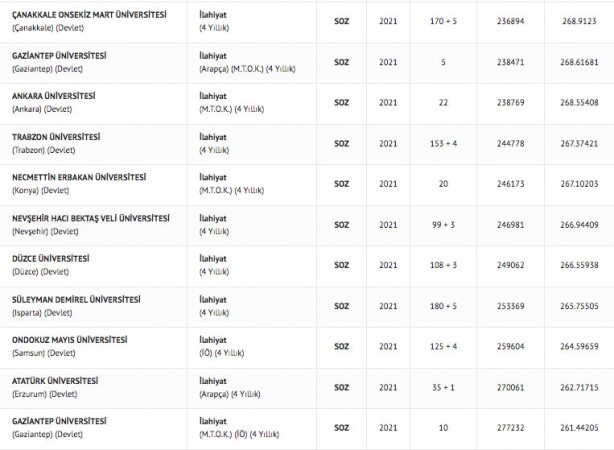Click ranking number 253369
Viewport: 614px width, 450px height.
509,306
